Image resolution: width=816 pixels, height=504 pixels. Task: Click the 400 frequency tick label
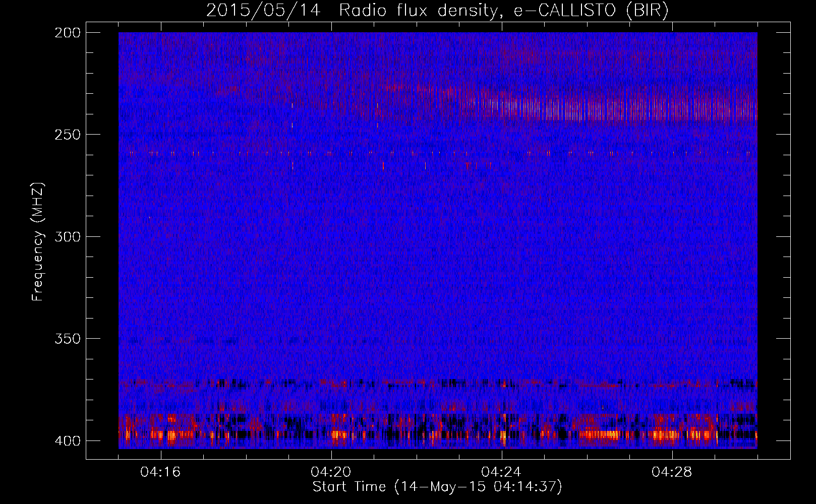pyautogui.click(x=67, y=441)
